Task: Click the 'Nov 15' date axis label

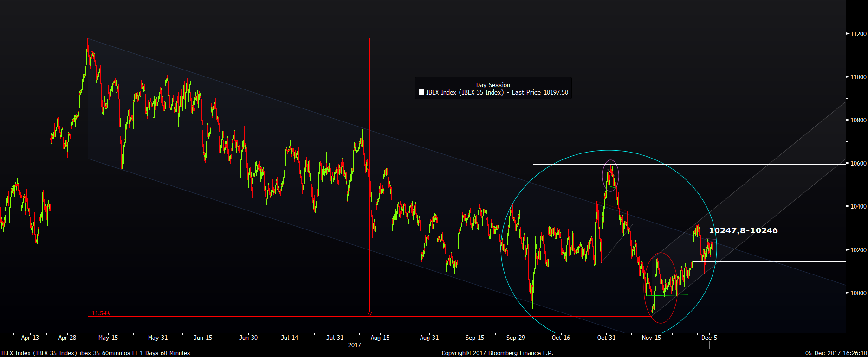Action: [651, 338]
